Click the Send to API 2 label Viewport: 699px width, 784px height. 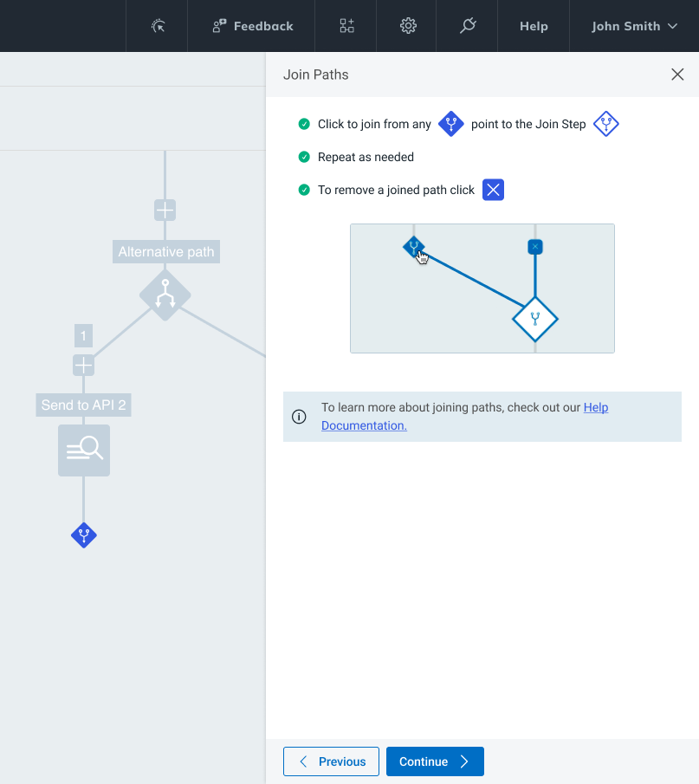click(x=84, y=405)
